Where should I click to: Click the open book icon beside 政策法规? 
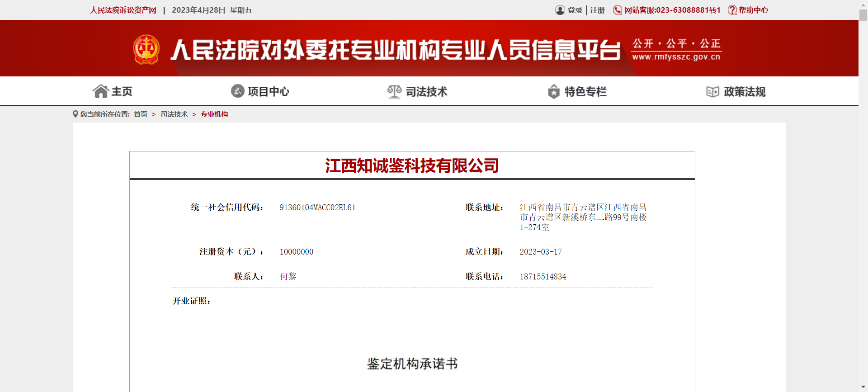(x=713, y=92)
